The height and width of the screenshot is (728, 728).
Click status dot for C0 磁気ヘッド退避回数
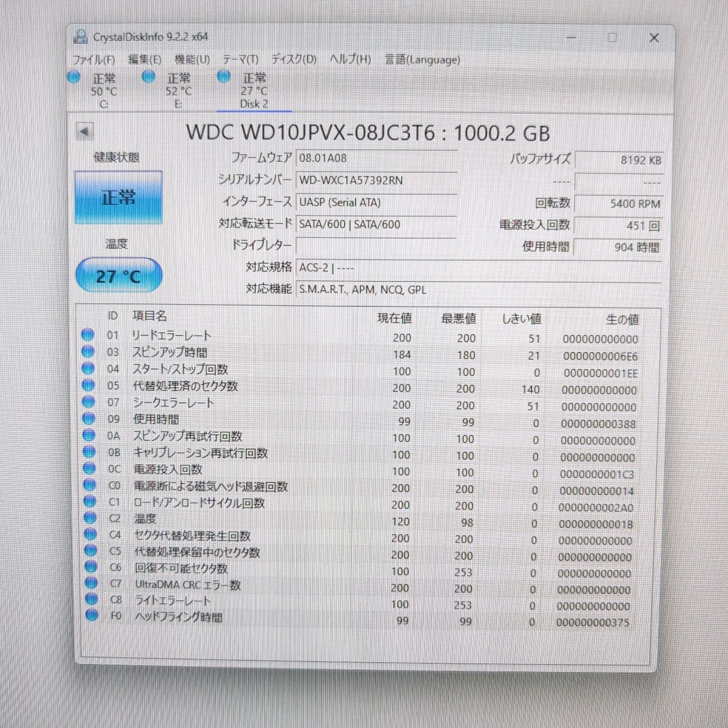click(90, 485)
